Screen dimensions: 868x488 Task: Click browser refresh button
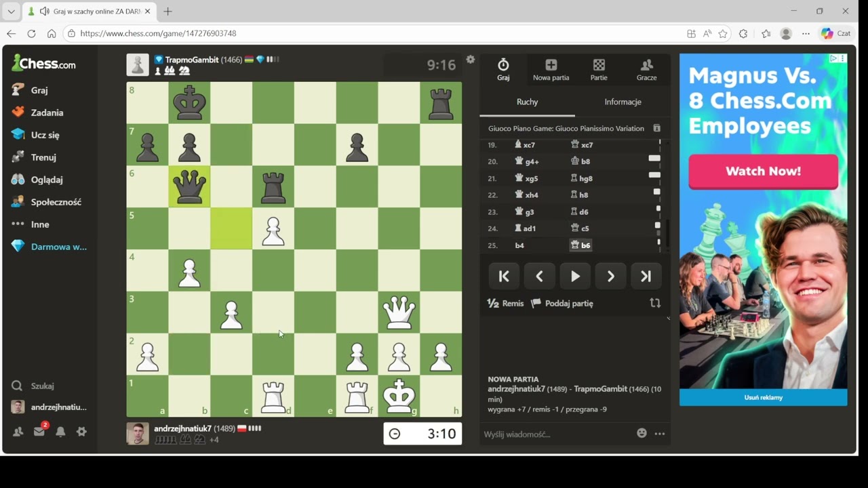(x=31, y=33)
